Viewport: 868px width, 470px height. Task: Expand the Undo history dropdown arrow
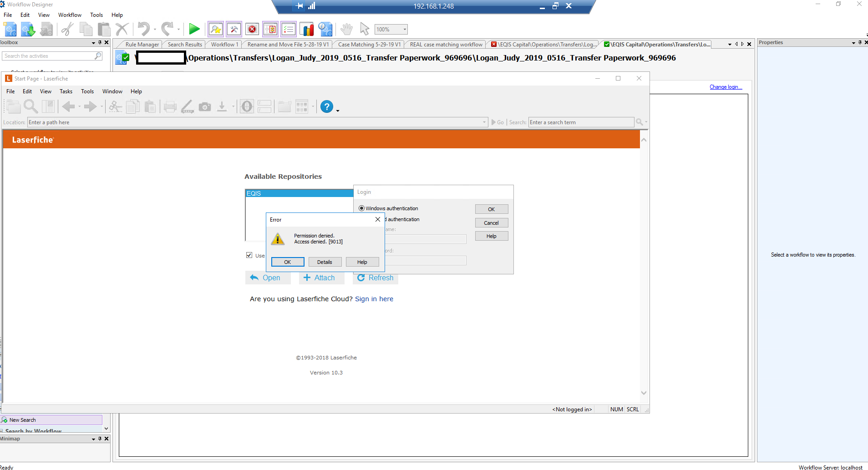point(155,30)
